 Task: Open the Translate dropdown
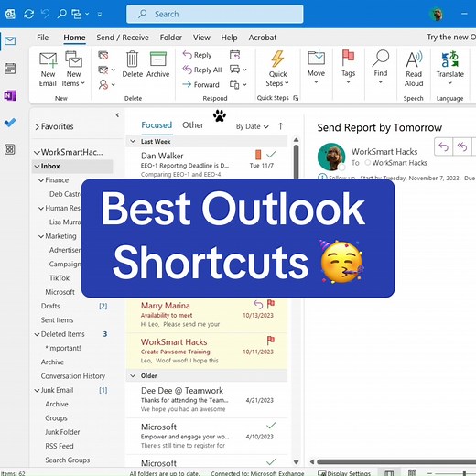click(x=449, y=68)
